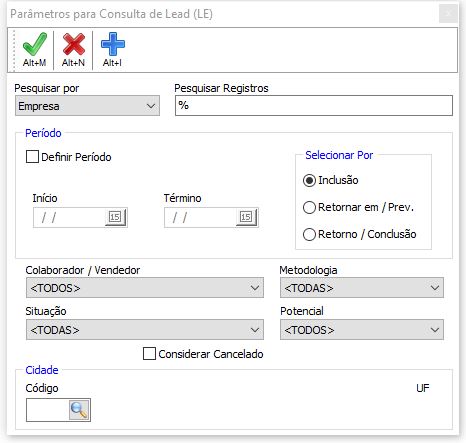This screenshot has height=443, width=466.
Task: Select the Inclusão radio option
Action: 309,180
